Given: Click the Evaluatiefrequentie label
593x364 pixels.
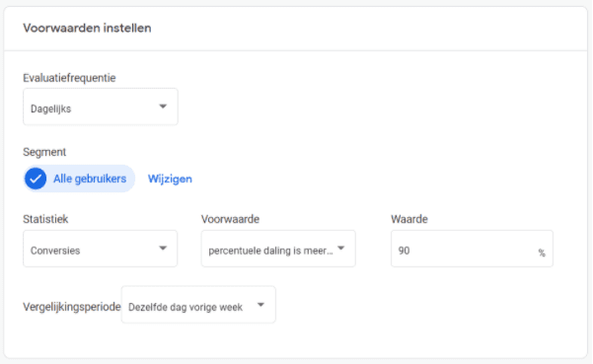Looking at the screenshot, I should pos(69,78).
